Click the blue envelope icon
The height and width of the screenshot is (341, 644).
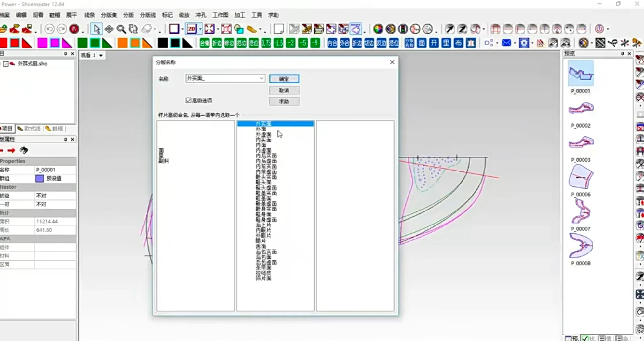[x=506, y=43]
